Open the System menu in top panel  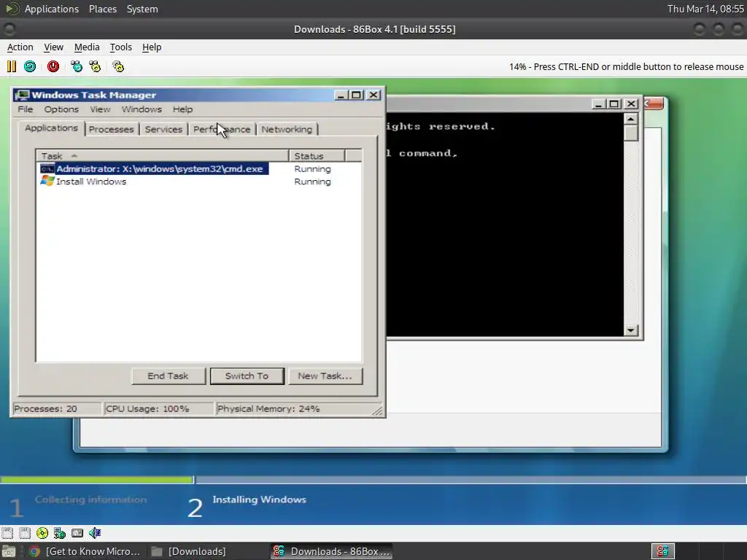142,9
